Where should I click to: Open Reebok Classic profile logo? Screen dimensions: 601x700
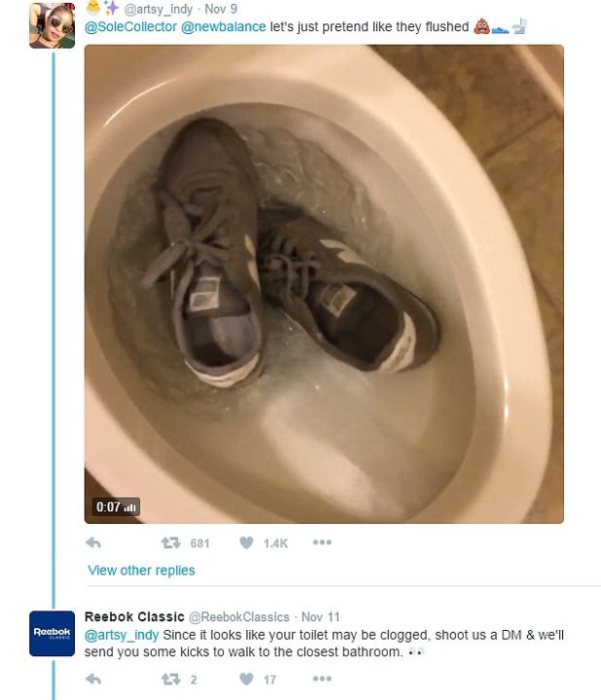click(x=52, y=634)
